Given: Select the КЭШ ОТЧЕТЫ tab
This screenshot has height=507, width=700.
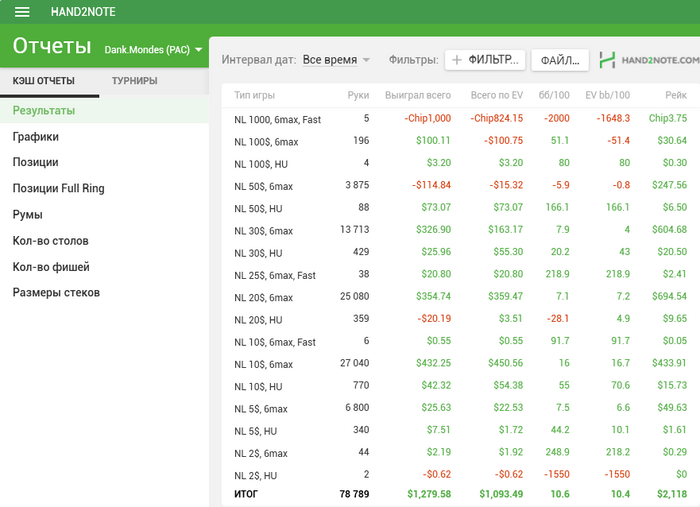Looking at the screenshot, I should point(44,80).
